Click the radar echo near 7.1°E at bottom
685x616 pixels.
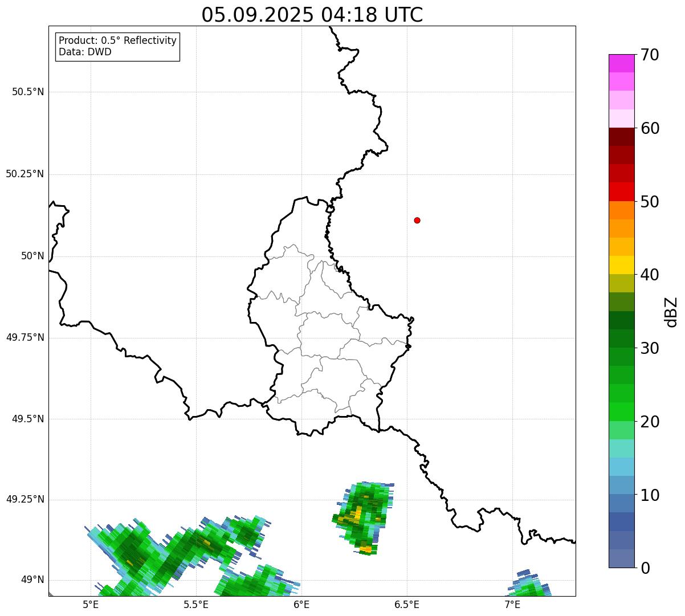pos(529,584)
